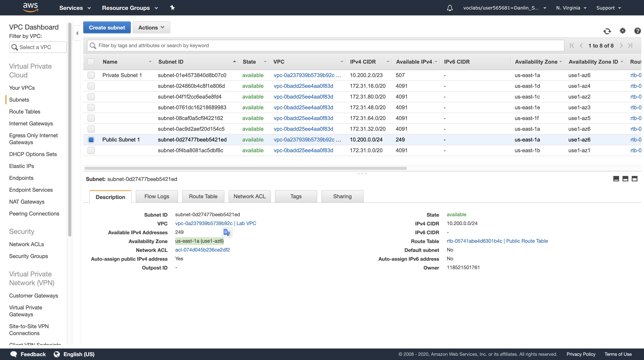Click the pin shortcut icon in header
The height and width of the screenshot is (360, 644).
pos(172,8)
